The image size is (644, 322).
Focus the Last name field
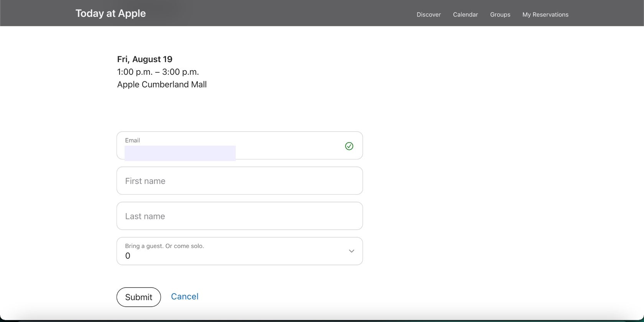point(240,216)
